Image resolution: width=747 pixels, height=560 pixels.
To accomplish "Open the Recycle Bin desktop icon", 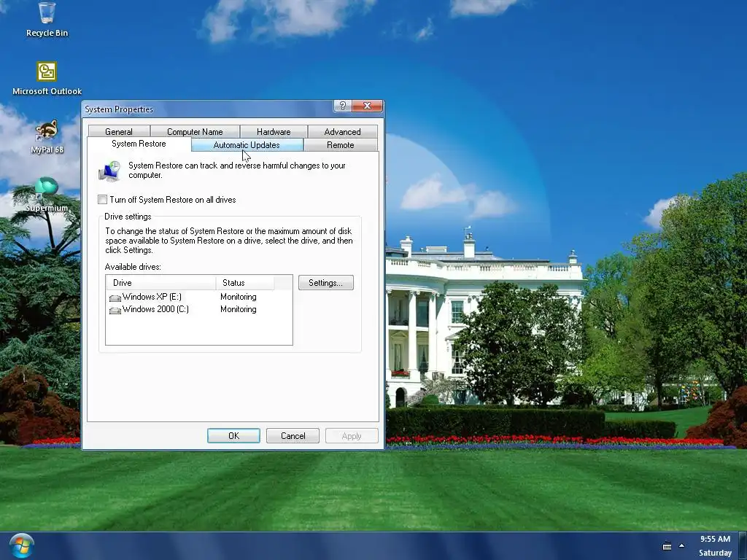I will pos(47,19).
